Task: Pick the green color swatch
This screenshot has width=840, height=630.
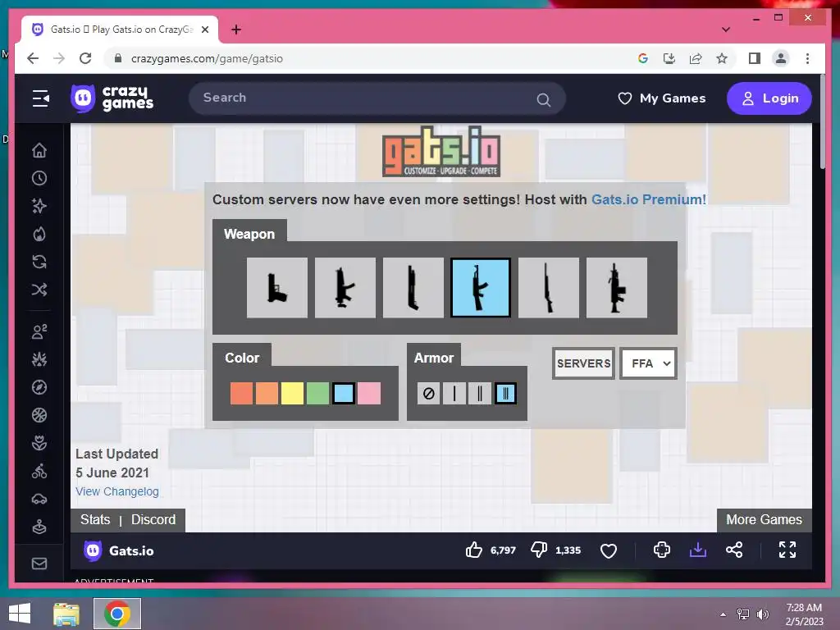Action: tap(317, 393)
